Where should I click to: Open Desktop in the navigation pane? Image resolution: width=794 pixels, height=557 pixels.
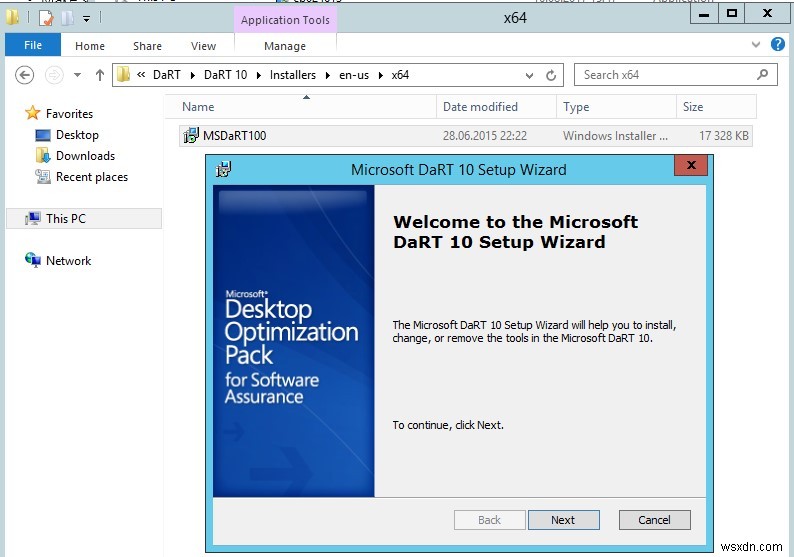tap(77, 135)
